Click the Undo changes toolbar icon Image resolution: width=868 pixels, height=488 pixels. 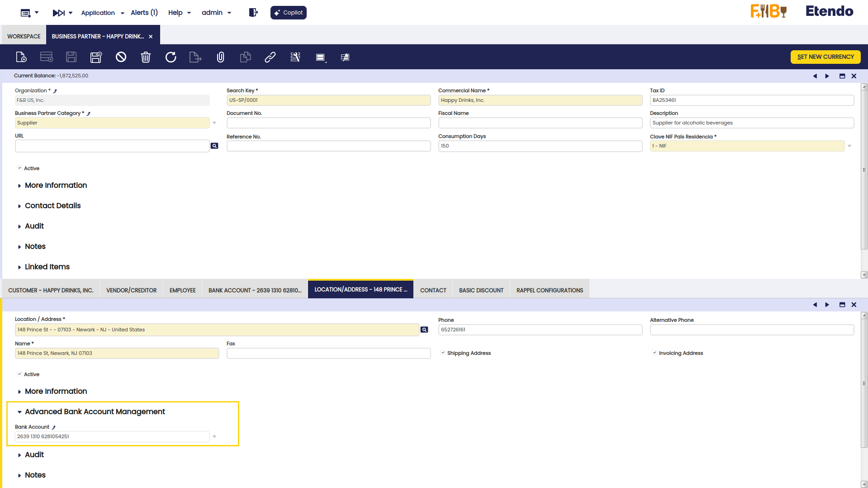point(121,57)
